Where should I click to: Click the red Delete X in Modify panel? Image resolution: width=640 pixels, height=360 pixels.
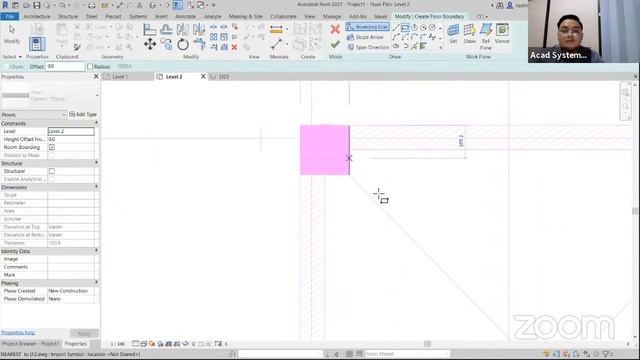click(x=234, y=47)
